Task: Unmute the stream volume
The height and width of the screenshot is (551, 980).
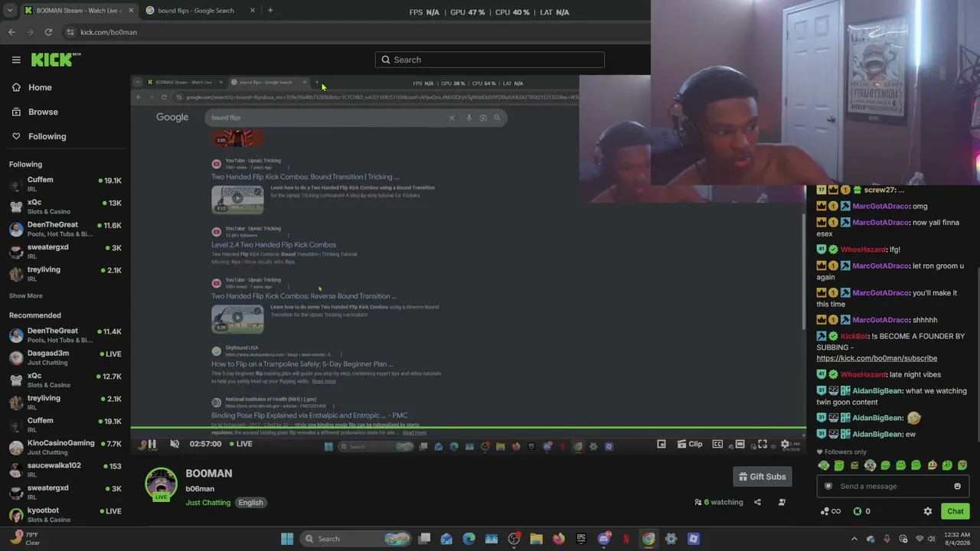Action: click(x=175, y=444)
